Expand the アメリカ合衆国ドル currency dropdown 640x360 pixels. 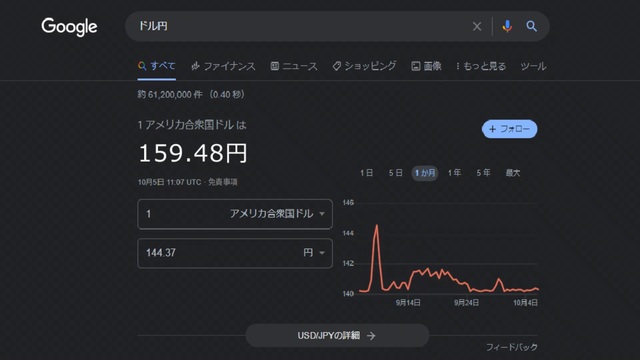point(278,214)
